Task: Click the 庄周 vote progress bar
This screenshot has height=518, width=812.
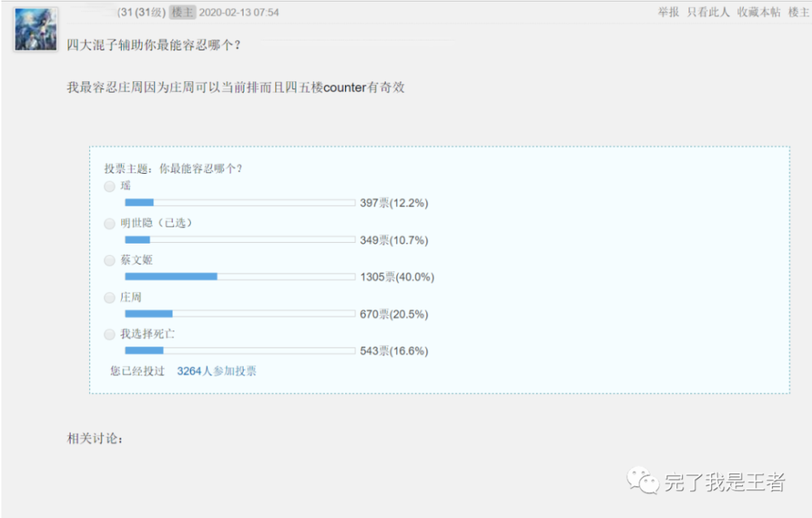Action: (240, 314)
